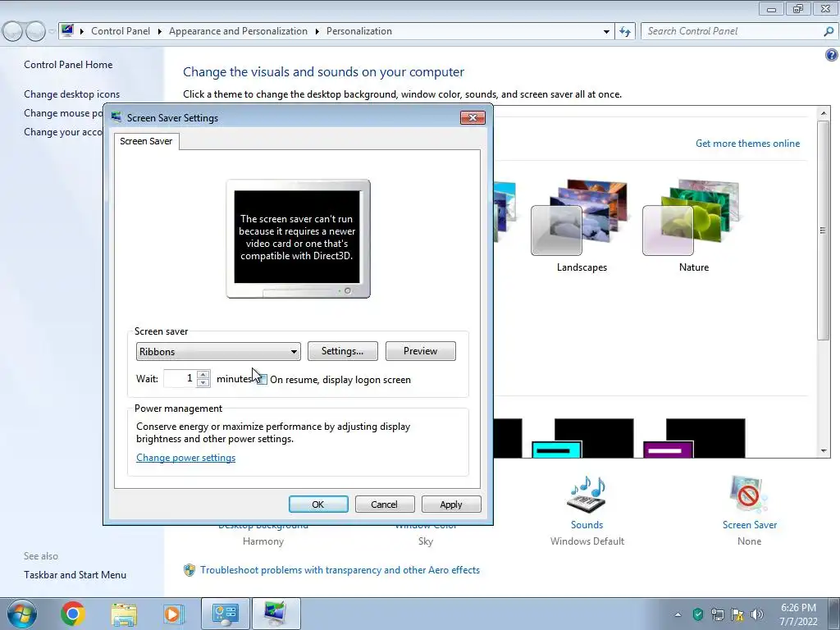Toggle On resume, display logon screen checkbox
Image resolution: width=840 pixels, height=630 pixels.
point(262,379)
